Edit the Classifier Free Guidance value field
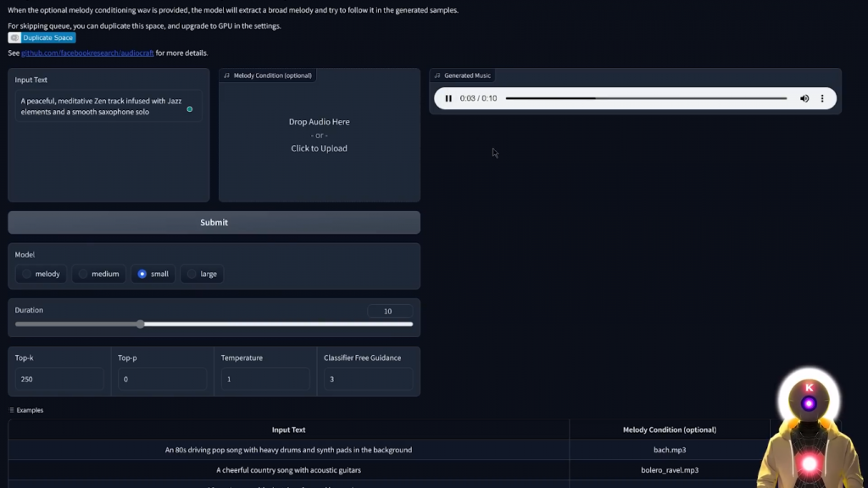Viewport: 868px width, 488px height. [x=368, y=379]
